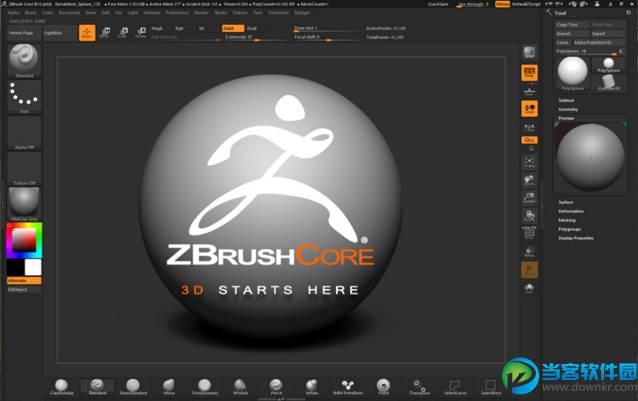Open the MatCap Gray material picker
The height and width of the screenshot is (401, 638).
pos(24,204)
